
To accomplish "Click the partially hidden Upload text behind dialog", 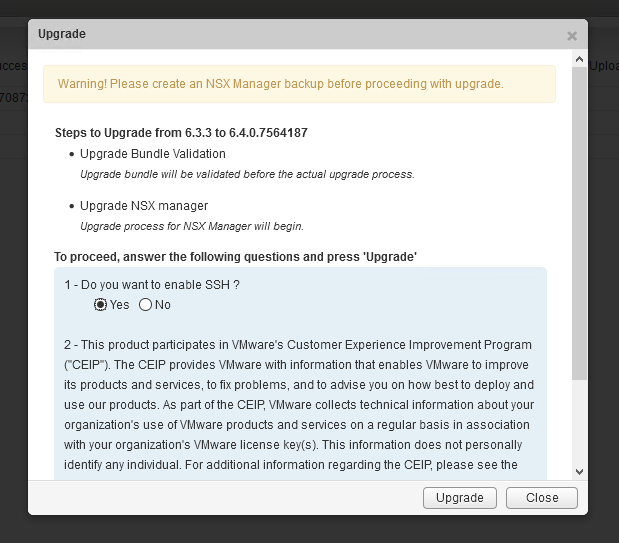I will [604, 66].
